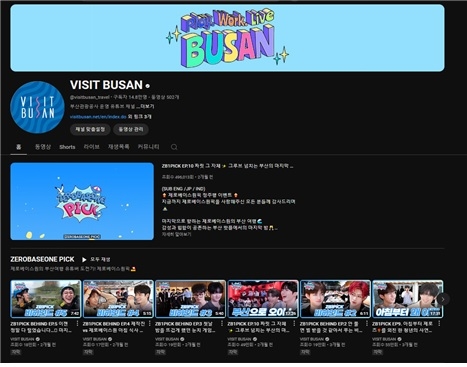
Task: Click the verified badge beside VISIT BUSAN
Action: (147, 86)
